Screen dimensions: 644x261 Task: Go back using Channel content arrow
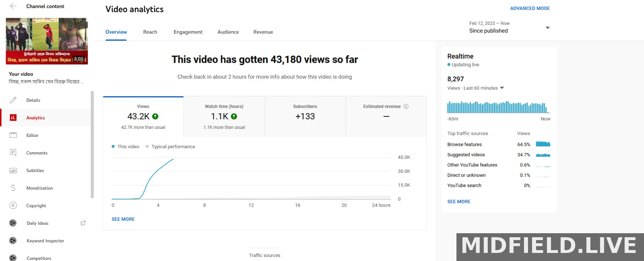click(x=13, y=6)
